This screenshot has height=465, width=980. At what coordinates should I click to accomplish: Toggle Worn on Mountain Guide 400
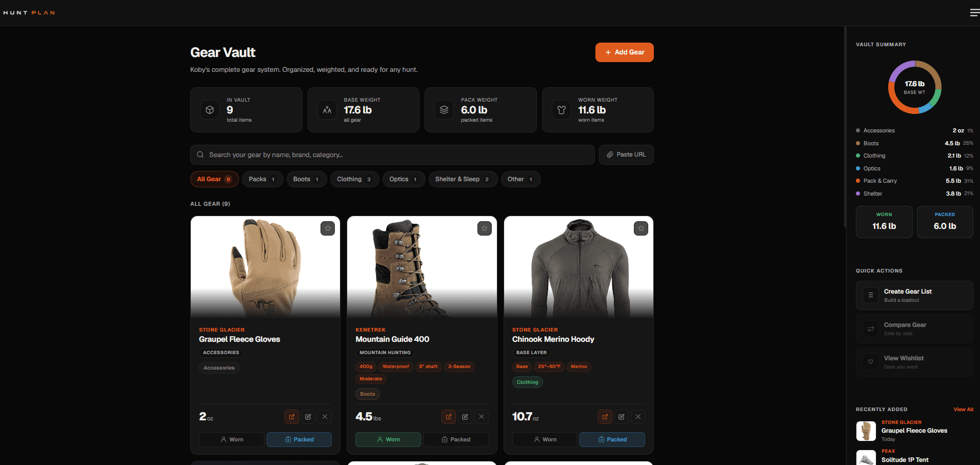[x=388, y=439]
